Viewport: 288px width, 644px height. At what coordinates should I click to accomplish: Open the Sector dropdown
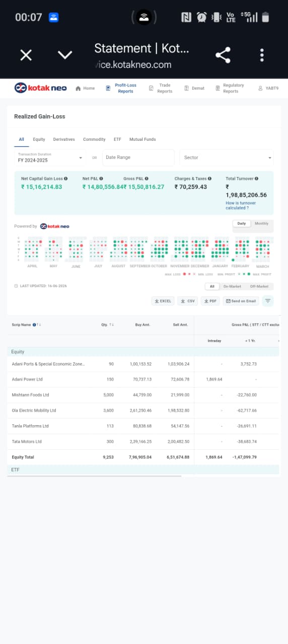(227, 157)
